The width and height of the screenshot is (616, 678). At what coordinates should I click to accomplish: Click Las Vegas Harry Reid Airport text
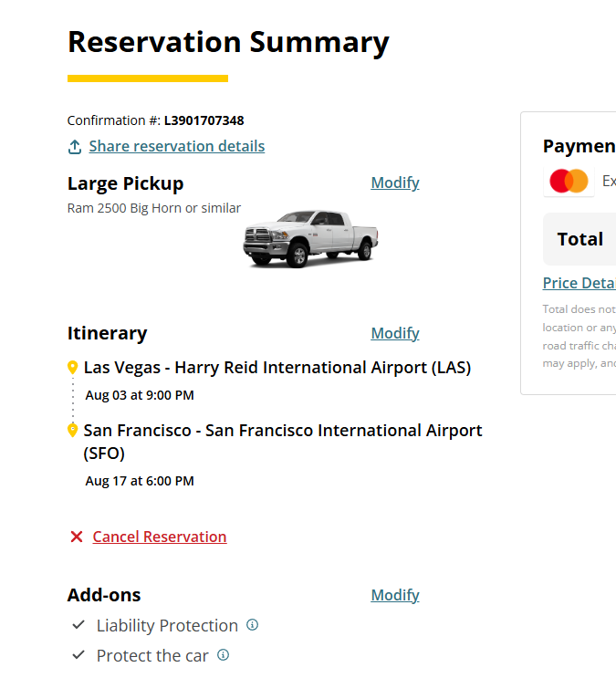point(277,368)
